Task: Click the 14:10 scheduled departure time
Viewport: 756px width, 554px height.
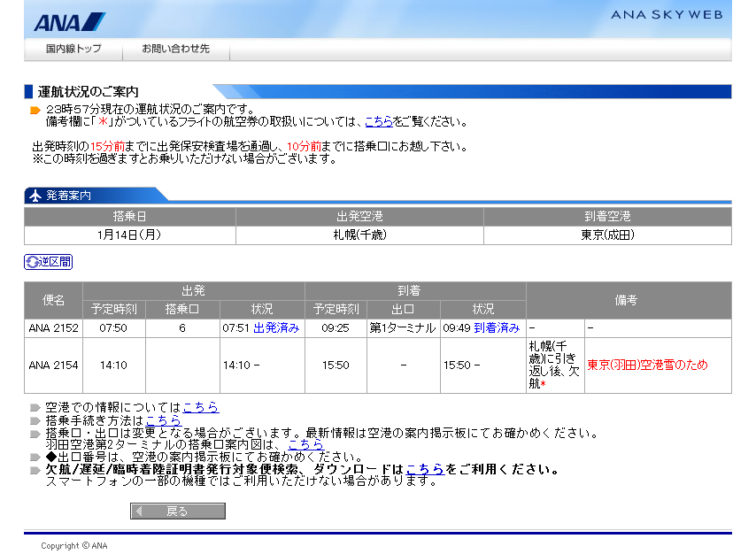Action: pos(113,365)
